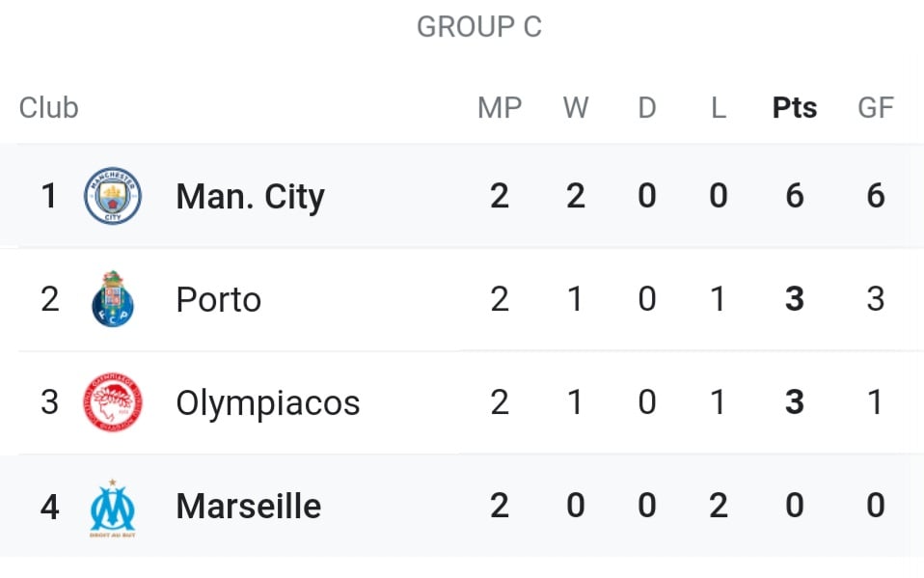
Task: Select the Olympiacos team name
Action: pyautogui.click(x=268, y=404)
